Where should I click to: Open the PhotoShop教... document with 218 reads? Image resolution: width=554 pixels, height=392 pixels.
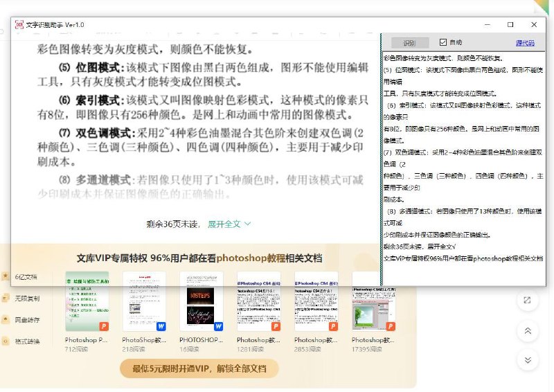144,301
